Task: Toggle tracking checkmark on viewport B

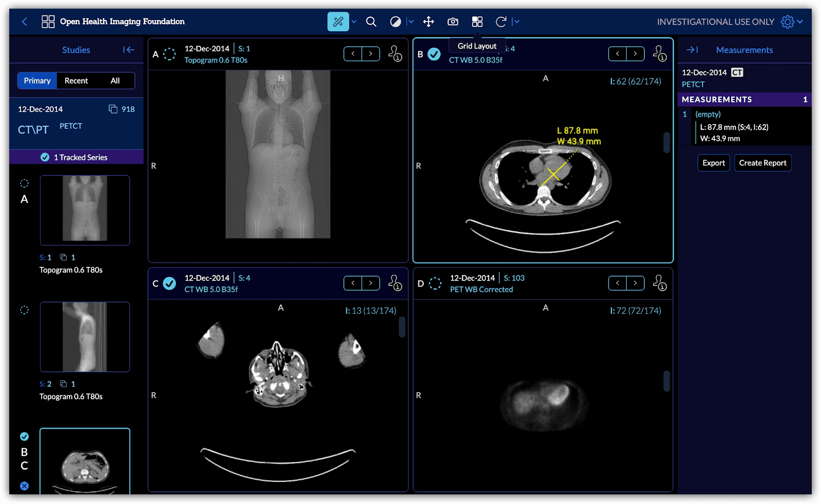Action: click(433, 53)
